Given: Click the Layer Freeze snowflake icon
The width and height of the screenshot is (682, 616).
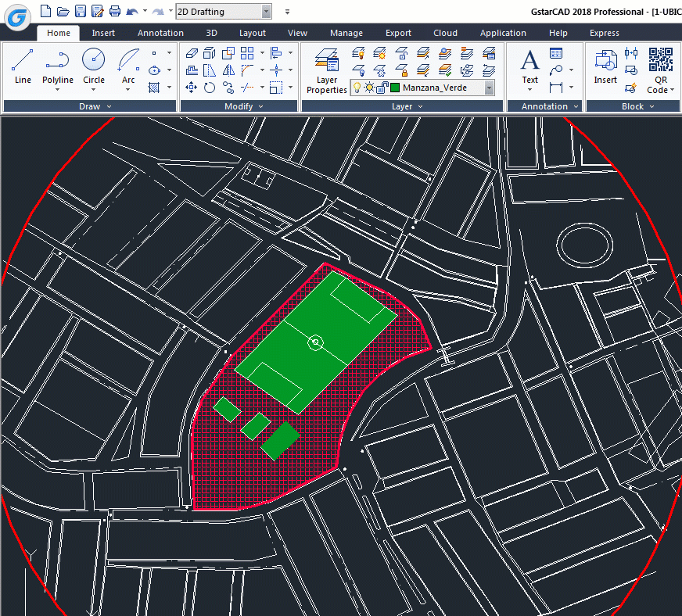Looking at the screenshot, I should [x=380, y=70].
